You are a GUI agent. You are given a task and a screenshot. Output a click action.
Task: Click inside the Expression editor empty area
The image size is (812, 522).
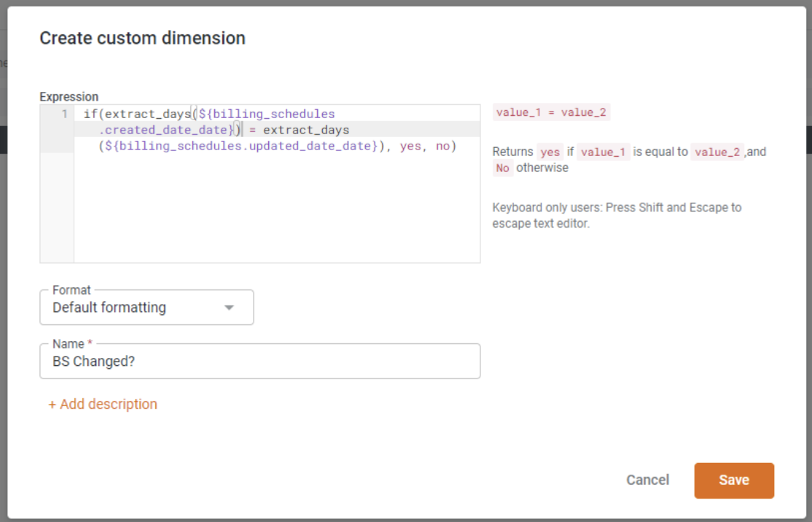pyautogui.click(x=276, y=207)
